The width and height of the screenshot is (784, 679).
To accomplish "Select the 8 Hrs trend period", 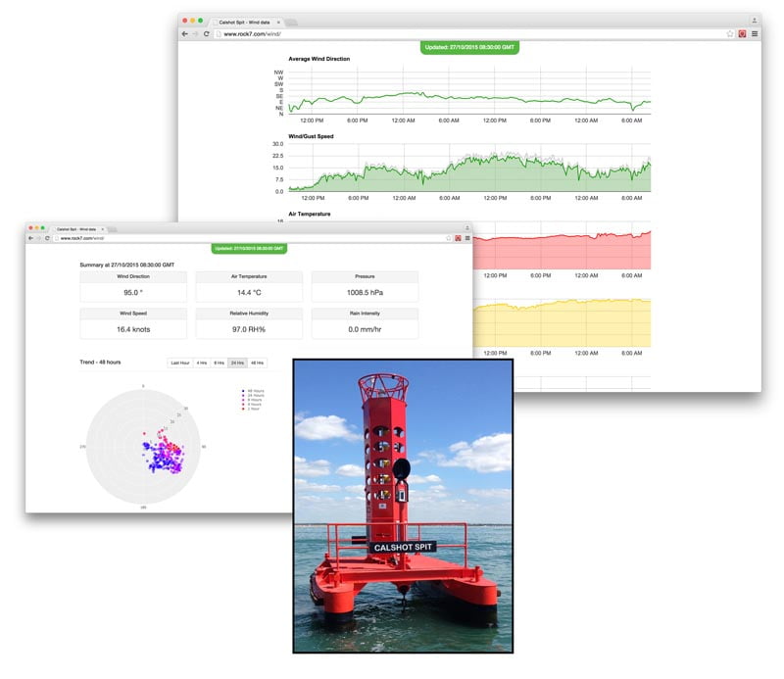I will pyautogui.click(x=220, y=363).
